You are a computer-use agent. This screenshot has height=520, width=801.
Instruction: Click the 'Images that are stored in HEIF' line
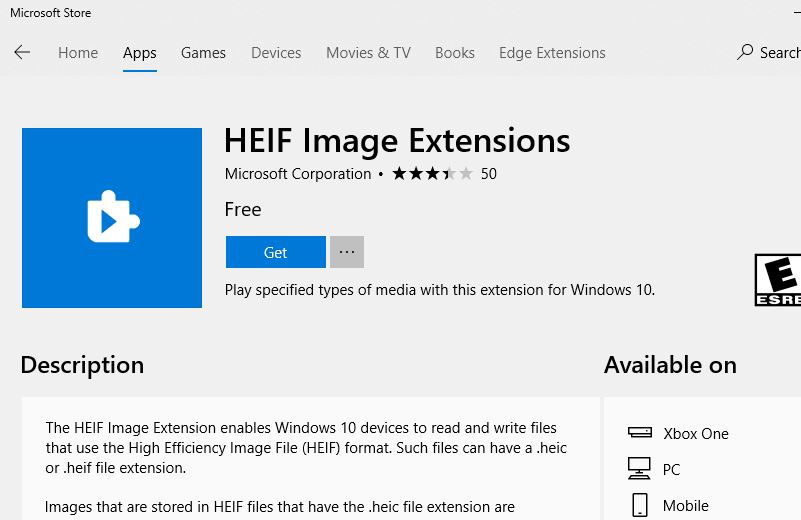279,507
